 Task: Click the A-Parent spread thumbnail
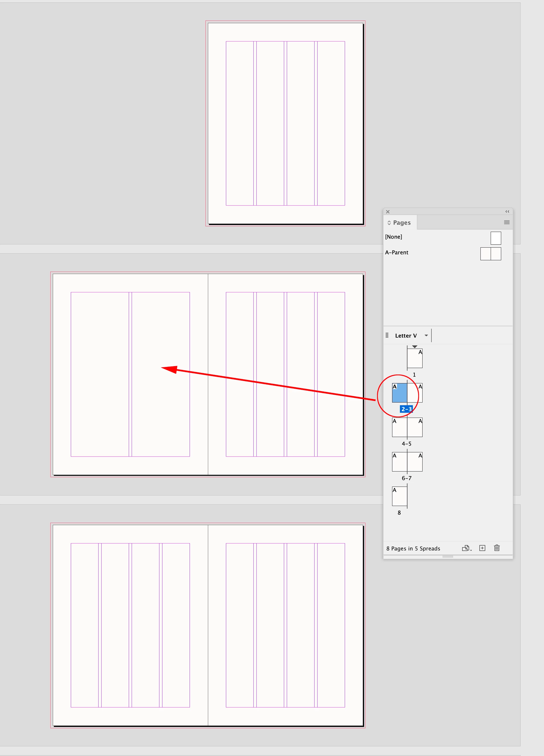point(490,254)
